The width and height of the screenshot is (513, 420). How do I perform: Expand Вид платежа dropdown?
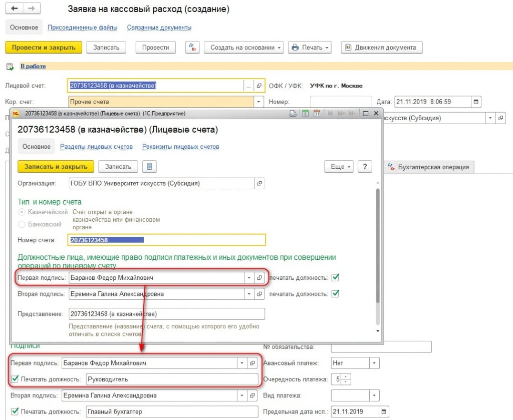pos(374,395)
